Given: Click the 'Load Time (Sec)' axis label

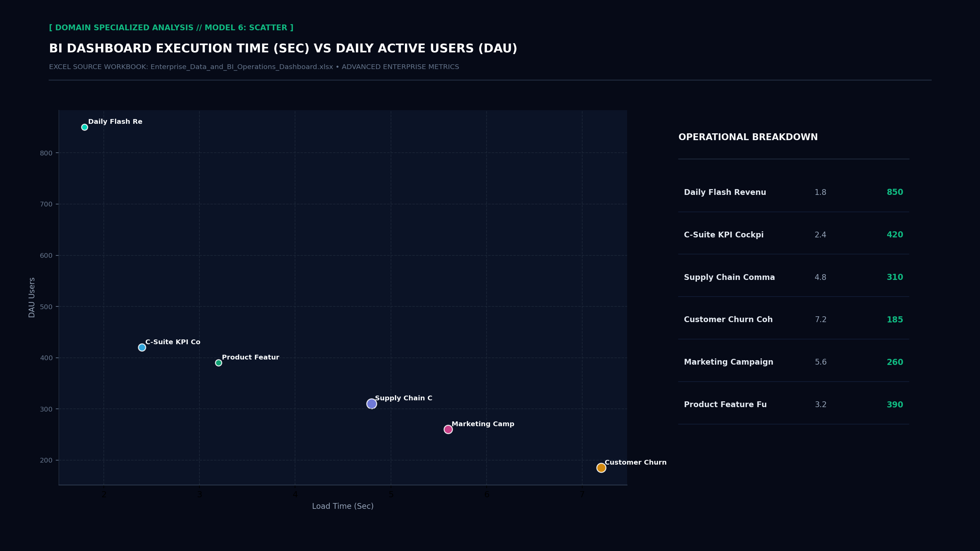Looking at the screenshot, I should point(343,506).
